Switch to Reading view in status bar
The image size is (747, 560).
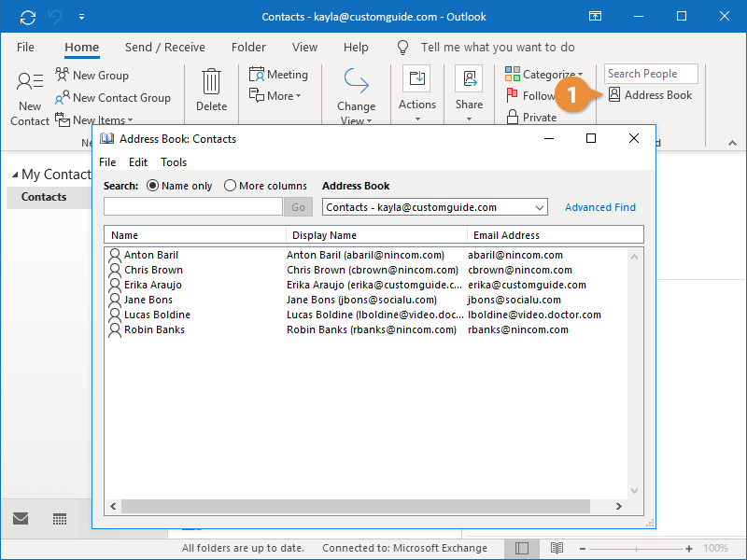[x=557, y=549]
